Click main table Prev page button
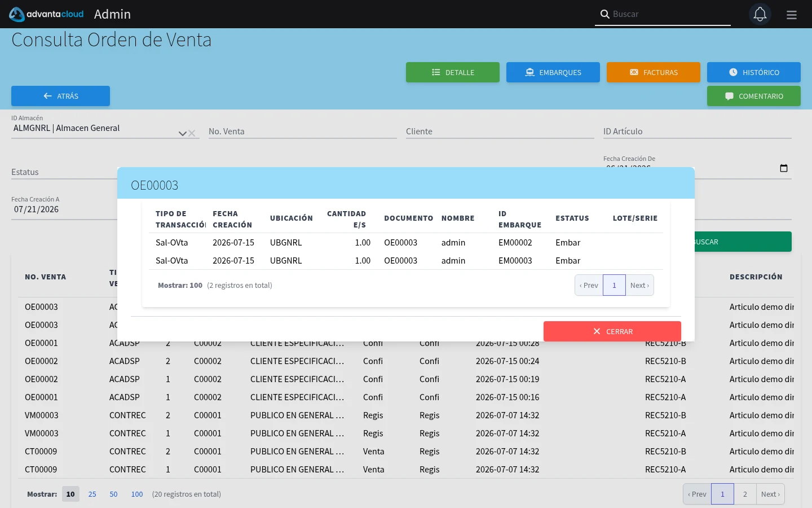The image size is (812, 508). point(698,494)
